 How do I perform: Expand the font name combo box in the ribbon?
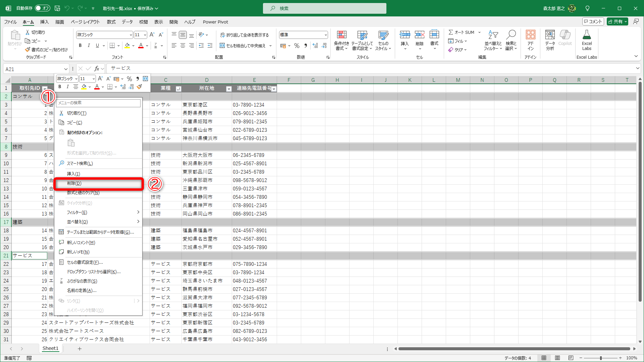click(x=130, y=35)
